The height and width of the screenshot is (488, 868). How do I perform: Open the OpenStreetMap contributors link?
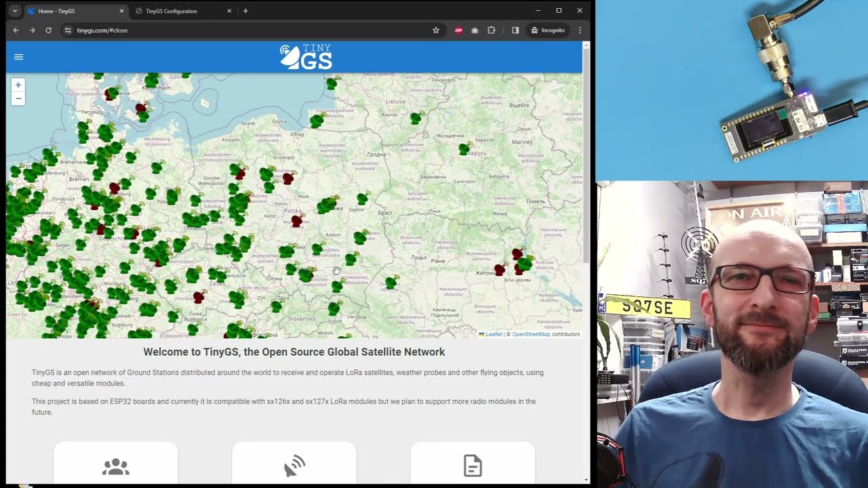pyautogui.click(x=531, y=334)
